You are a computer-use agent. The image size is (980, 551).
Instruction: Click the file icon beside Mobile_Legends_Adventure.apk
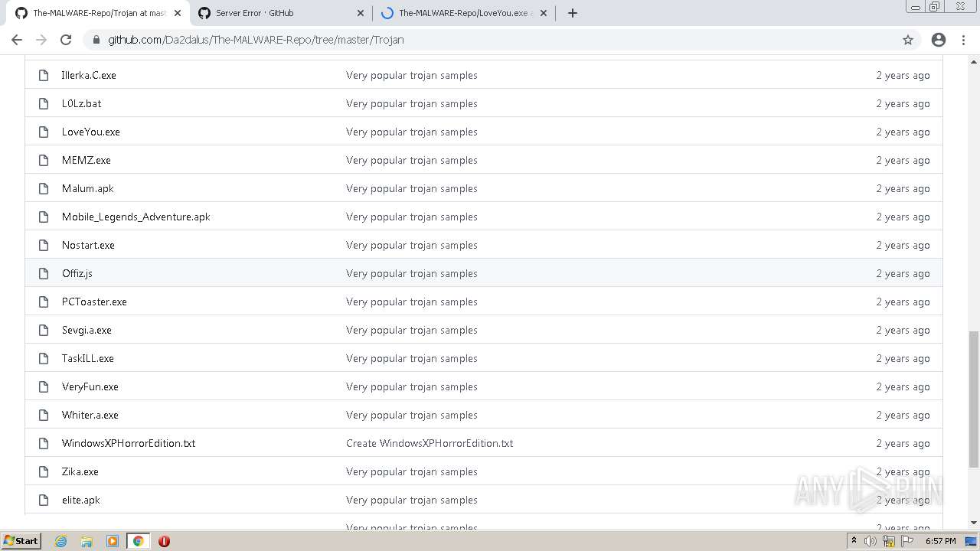44,217
